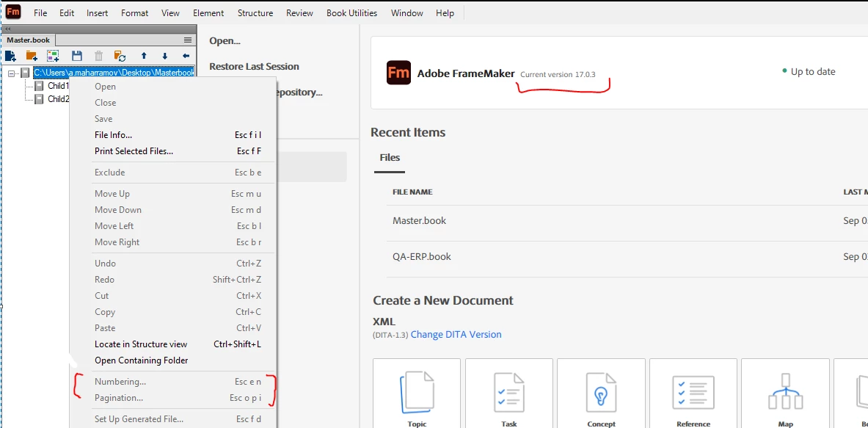Open the View menu
Viewport: 868px width, 428px height.
coord(170,12)
